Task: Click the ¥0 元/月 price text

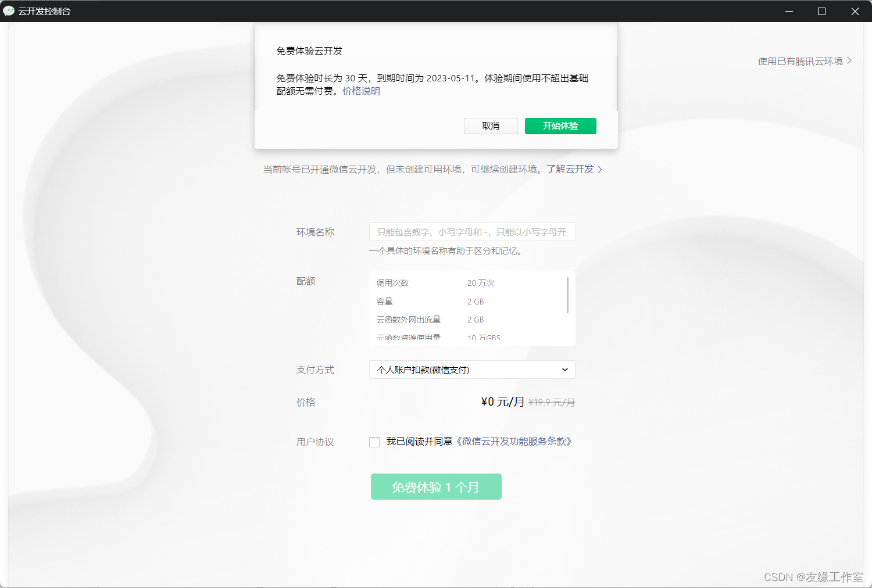Action: click(x=503, y=402)
